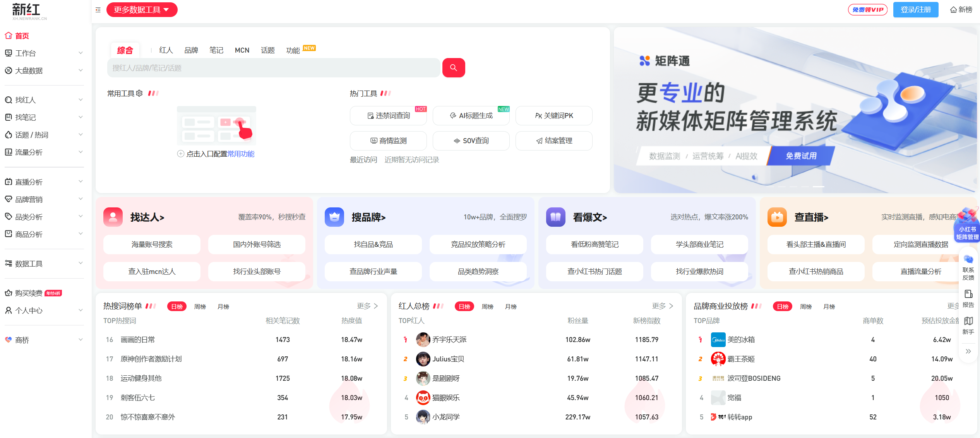Switch 红人总榜 to 月榜
This screenshot has height=438, width=980.
511,306
